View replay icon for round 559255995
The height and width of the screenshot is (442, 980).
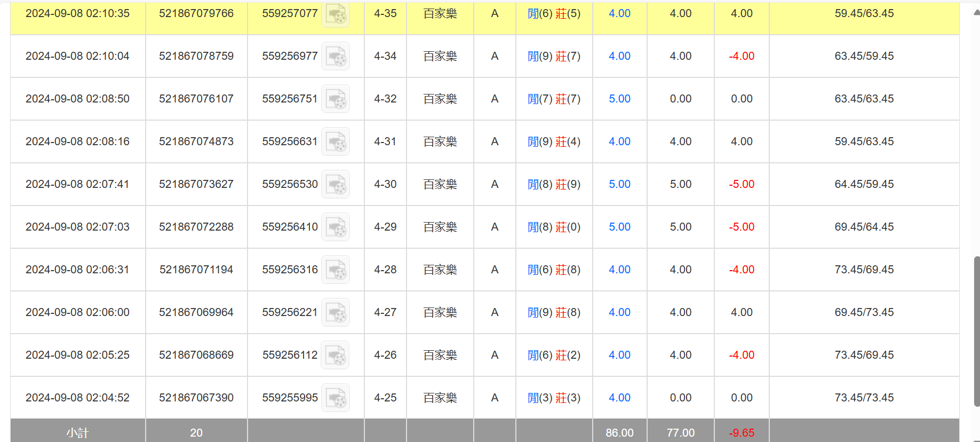click(x=336, y=398)
